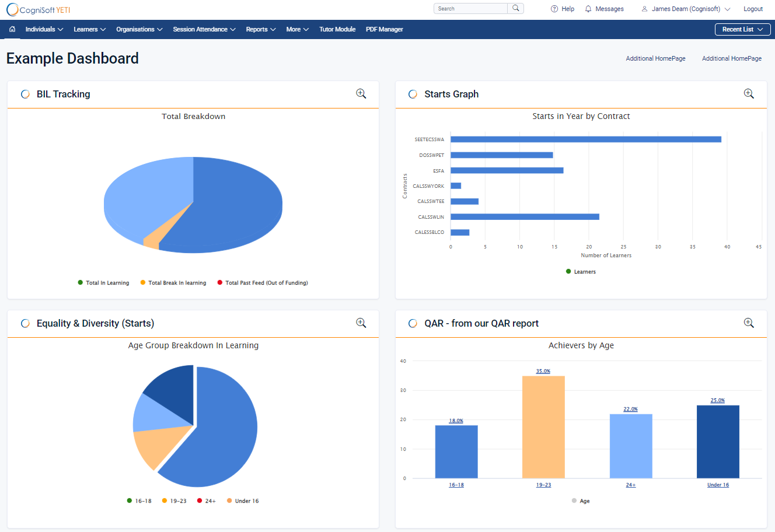Click the magnifier icon on BIL Tracking widget

(361, 93)
